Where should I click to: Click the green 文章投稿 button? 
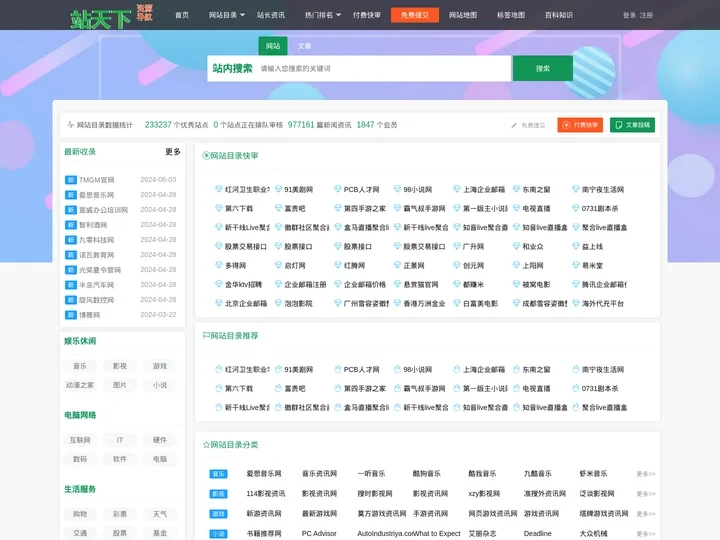tap(632, 125)
